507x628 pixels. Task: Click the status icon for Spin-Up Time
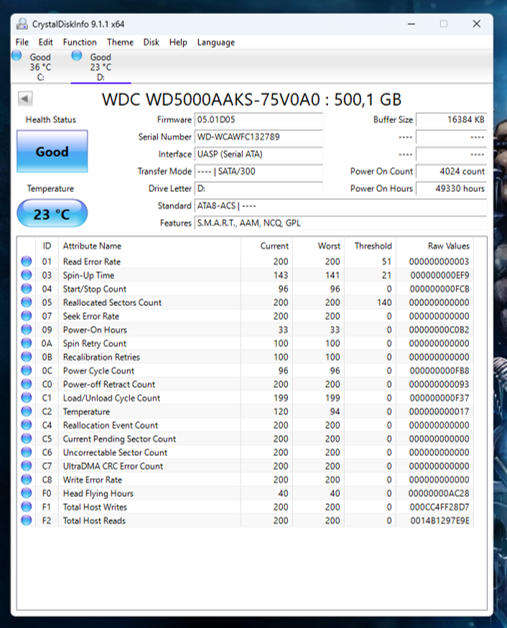click(x=26, y=275)
